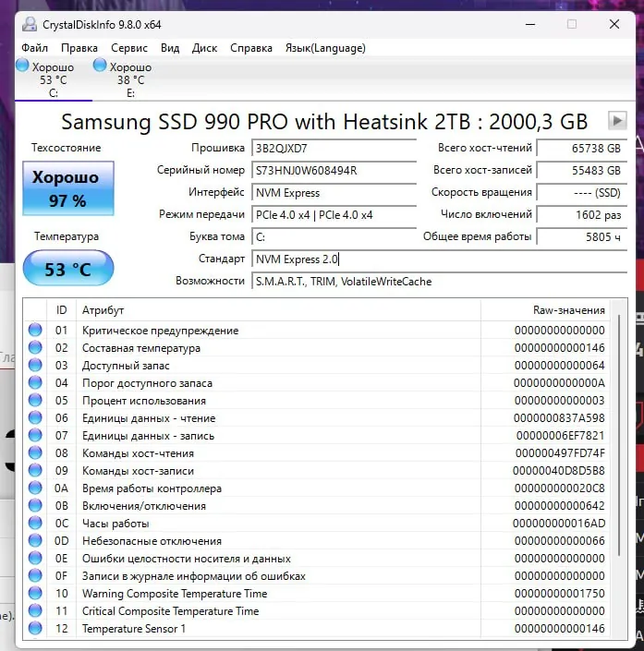Minimize the CrystalDiskInfo window
The height and width of the screenshot is (651, 644).
coord(530,25)
